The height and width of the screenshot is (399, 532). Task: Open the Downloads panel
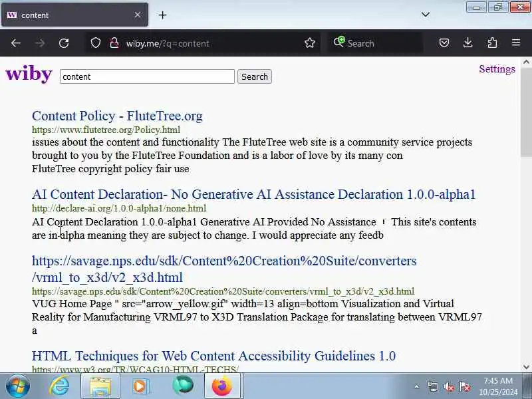click(x=468, y=43)
